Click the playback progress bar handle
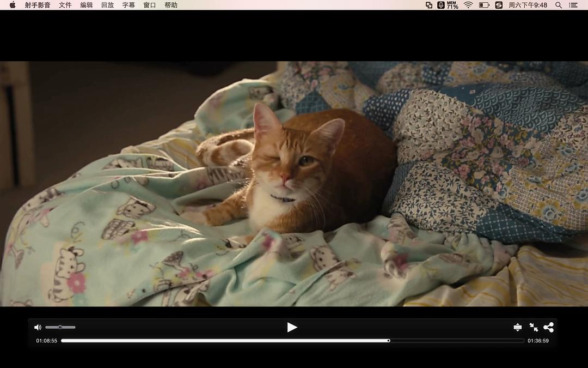Viewport: 588px width, 368px height. pos(388,341)
